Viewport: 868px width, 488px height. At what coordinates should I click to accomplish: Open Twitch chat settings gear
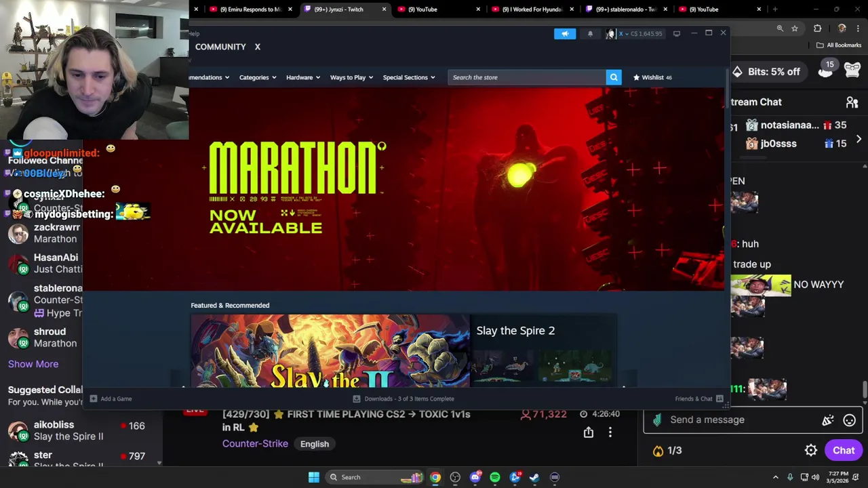click(x=810, y=450)
